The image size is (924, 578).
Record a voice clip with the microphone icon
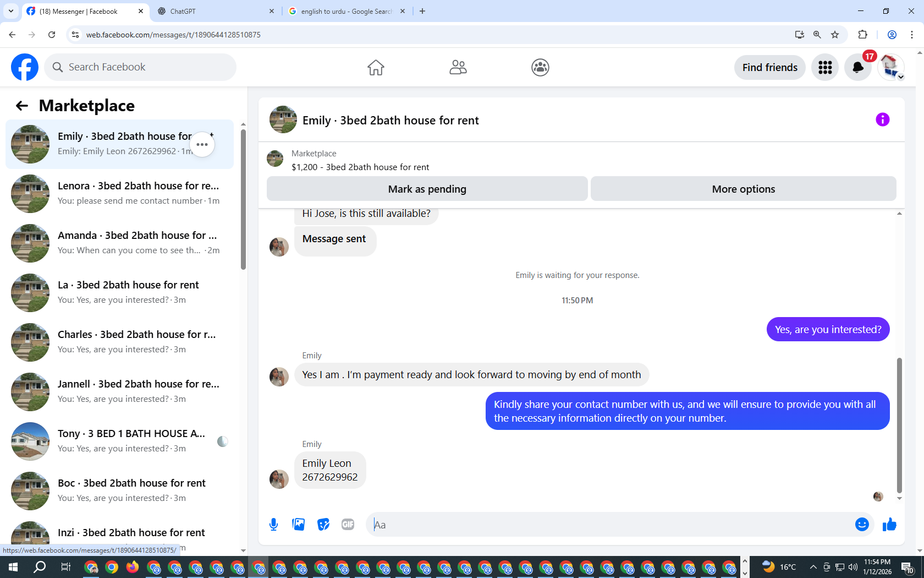click(273, 525)
